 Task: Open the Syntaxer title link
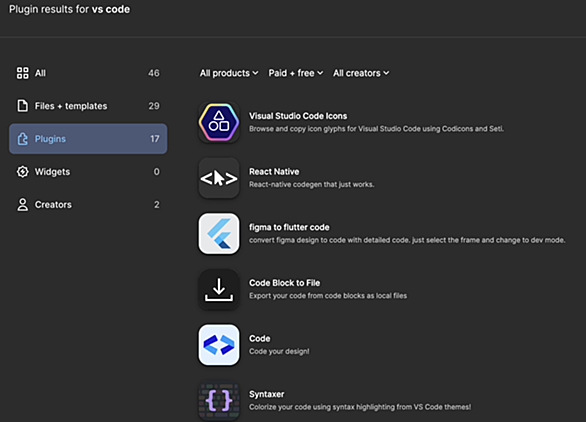(266, 394)
